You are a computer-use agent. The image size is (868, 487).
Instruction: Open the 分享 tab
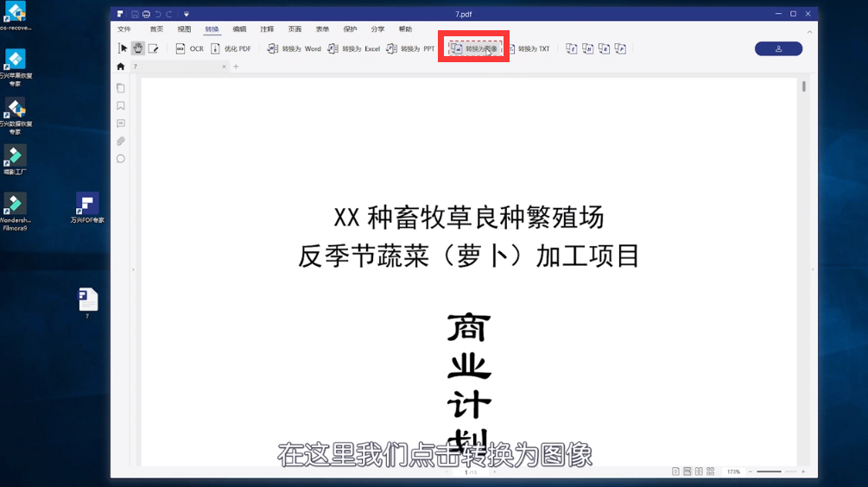378,28
